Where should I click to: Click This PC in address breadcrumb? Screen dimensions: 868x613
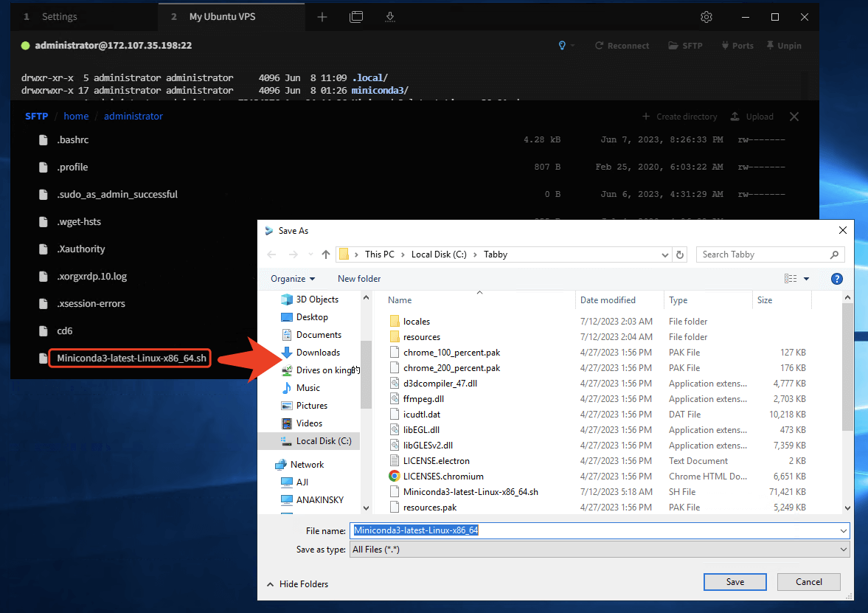(x=379, y=254)
